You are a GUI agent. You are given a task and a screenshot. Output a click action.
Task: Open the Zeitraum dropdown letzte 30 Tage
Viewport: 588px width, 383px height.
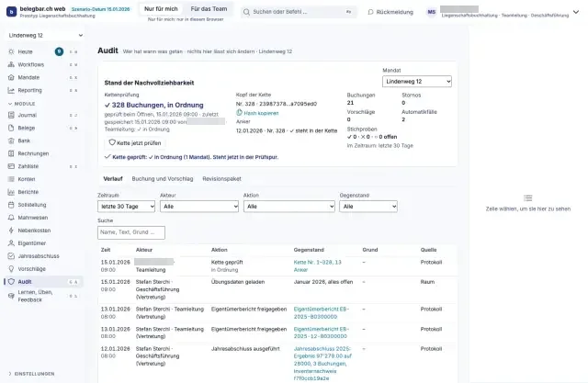click(x=126, y=206)
